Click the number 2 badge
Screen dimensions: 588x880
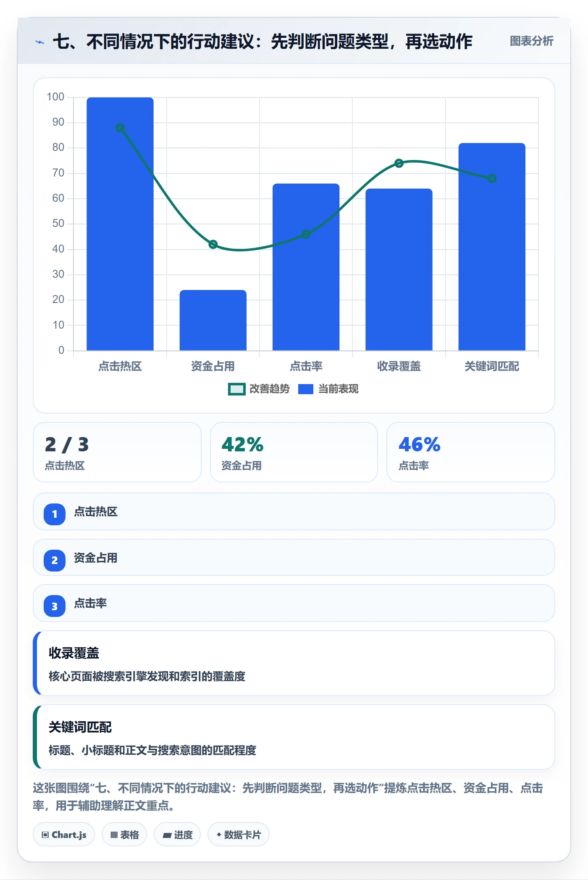pyautogui.click(x=55, y=560)
